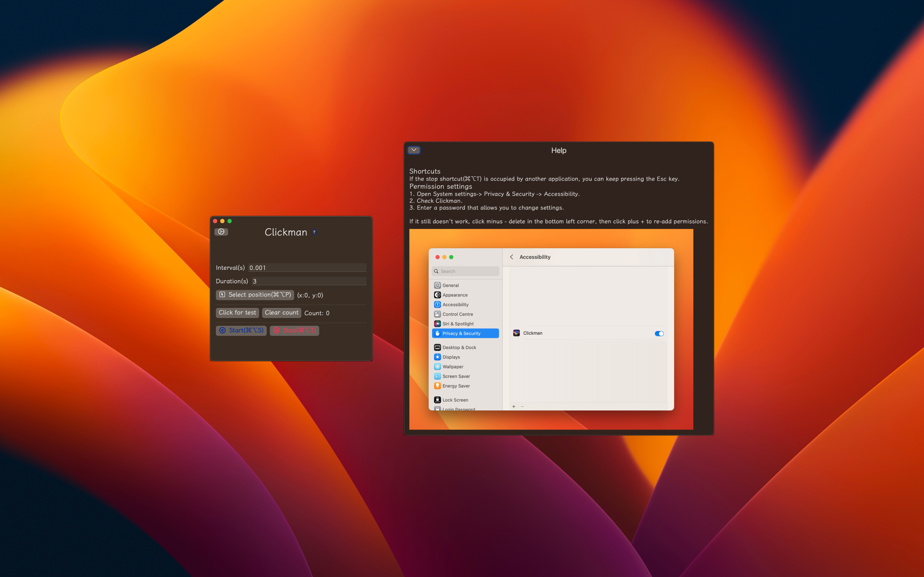This screenshot has width=924, height=577.
Task: Click the plus button below the app list
Action: tap(514, 406)
